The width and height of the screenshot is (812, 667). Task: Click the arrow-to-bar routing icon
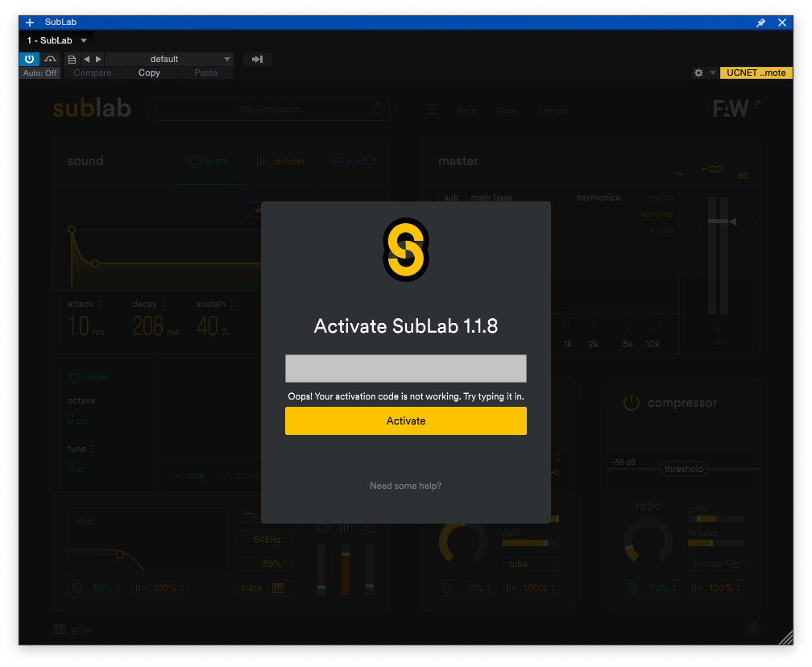pos(258,59)
